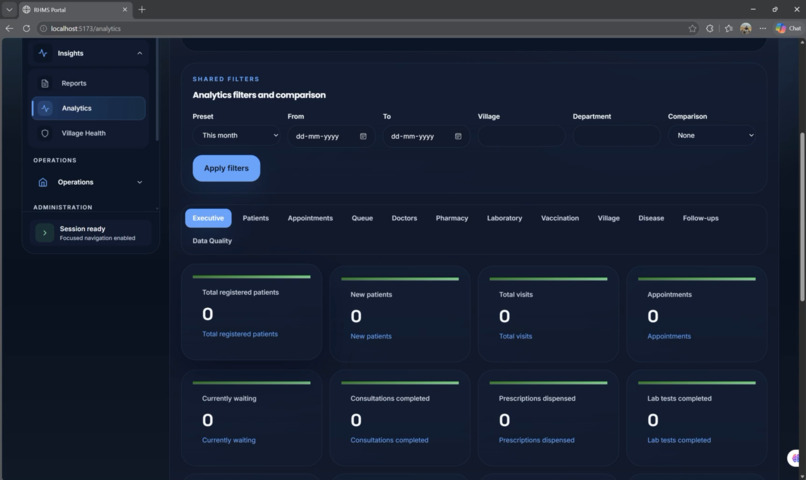Click the Analytics pulse icon
Image resolution: width=806 pixels, height=480 pixels.
pos(45,108)
